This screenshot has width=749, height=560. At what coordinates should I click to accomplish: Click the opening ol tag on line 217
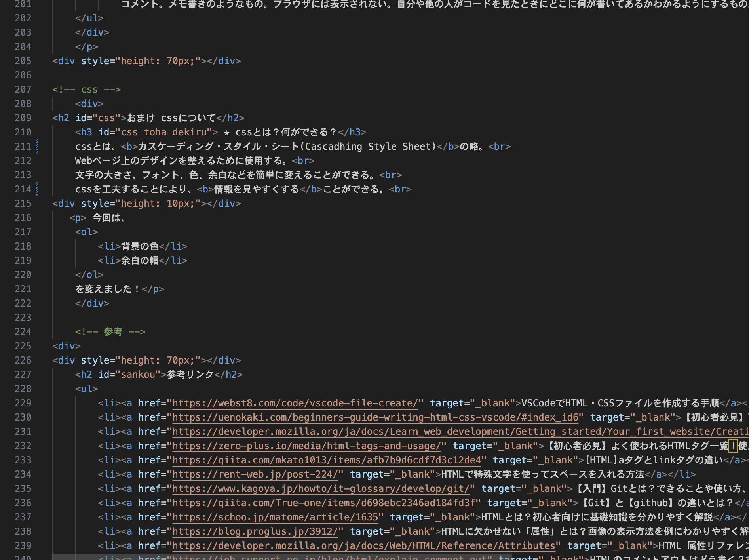point(86,232)
